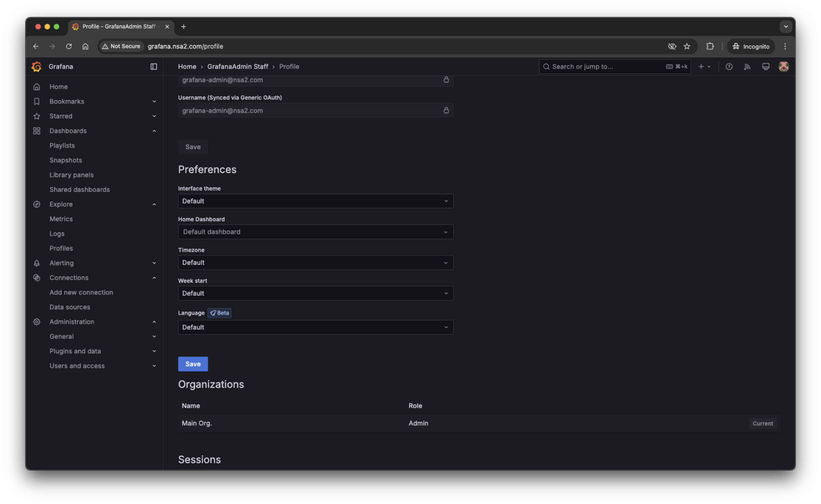Expand the General subsection chevron
This screenshot has width=821, height=504.
click(154, 336)
